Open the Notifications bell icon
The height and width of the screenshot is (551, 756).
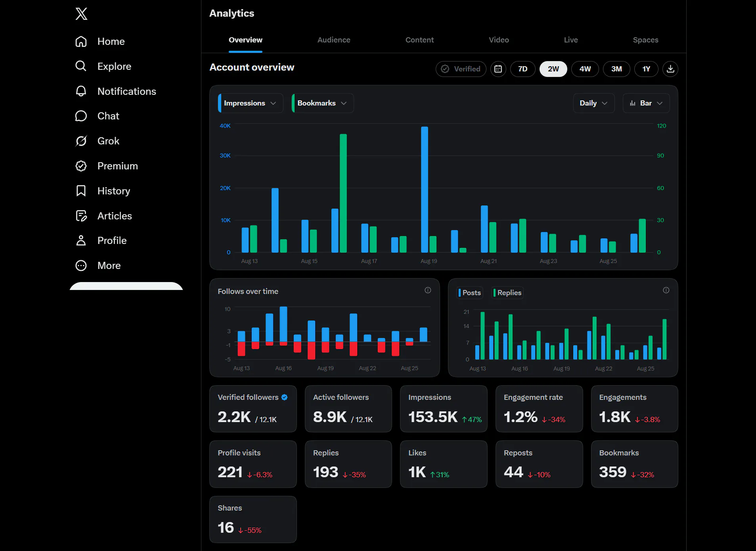81,91
